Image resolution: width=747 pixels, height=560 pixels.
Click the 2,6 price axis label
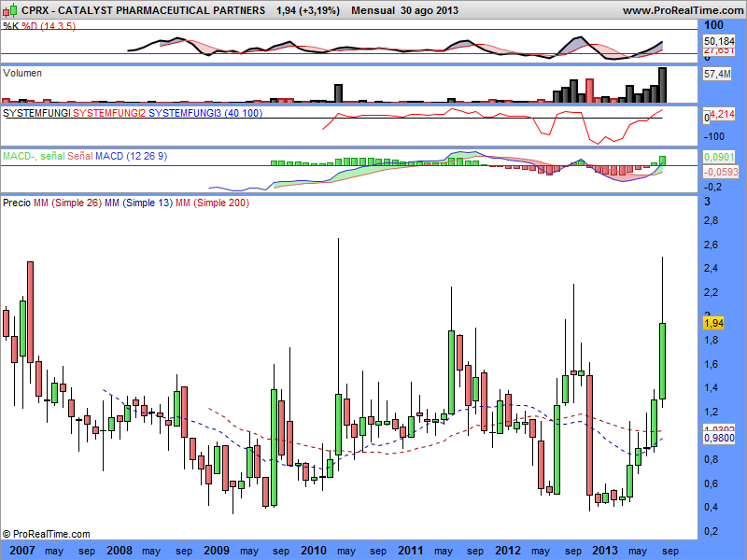tap(711, 245)
